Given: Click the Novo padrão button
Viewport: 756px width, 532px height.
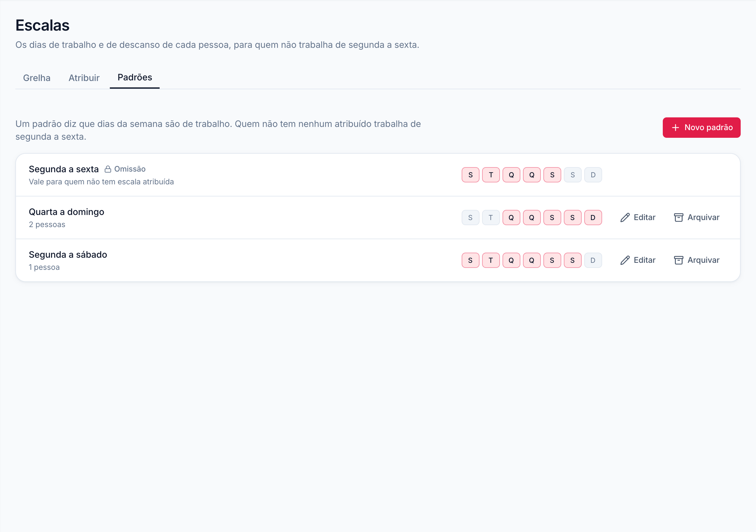Looking at the screenshot, I should (701, 128).
